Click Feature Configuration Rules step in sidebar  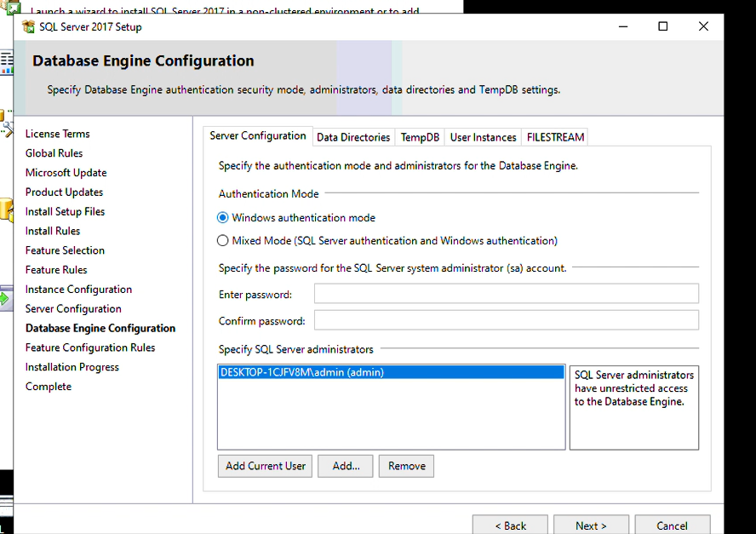[x=90, y=347]
